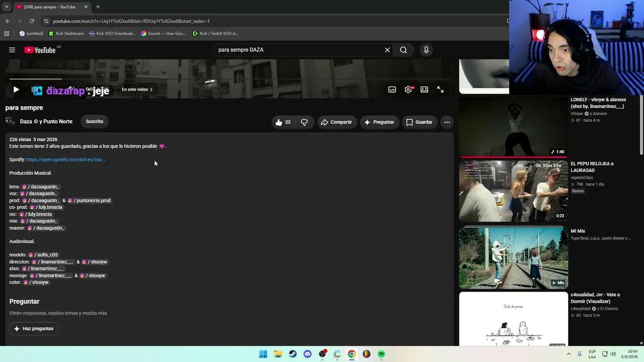Reload the current page
644x362 pixels.
click(x=32, y=21)
